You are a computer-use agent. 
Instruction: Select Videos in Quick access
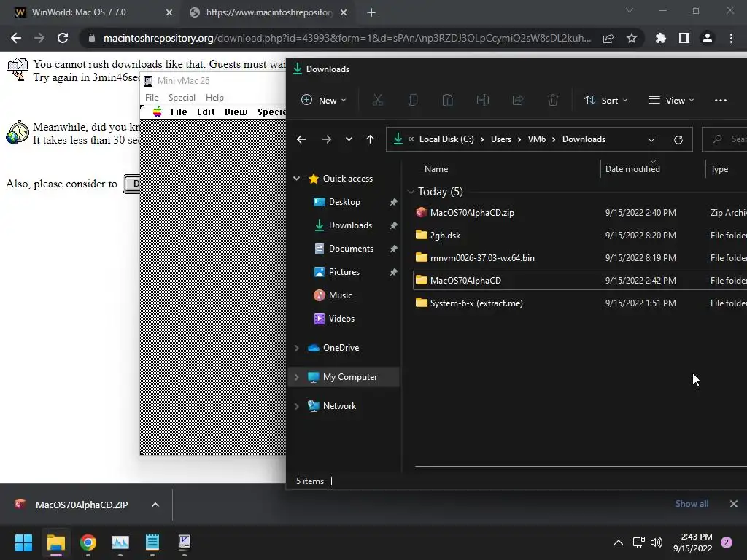click(341, 319)
